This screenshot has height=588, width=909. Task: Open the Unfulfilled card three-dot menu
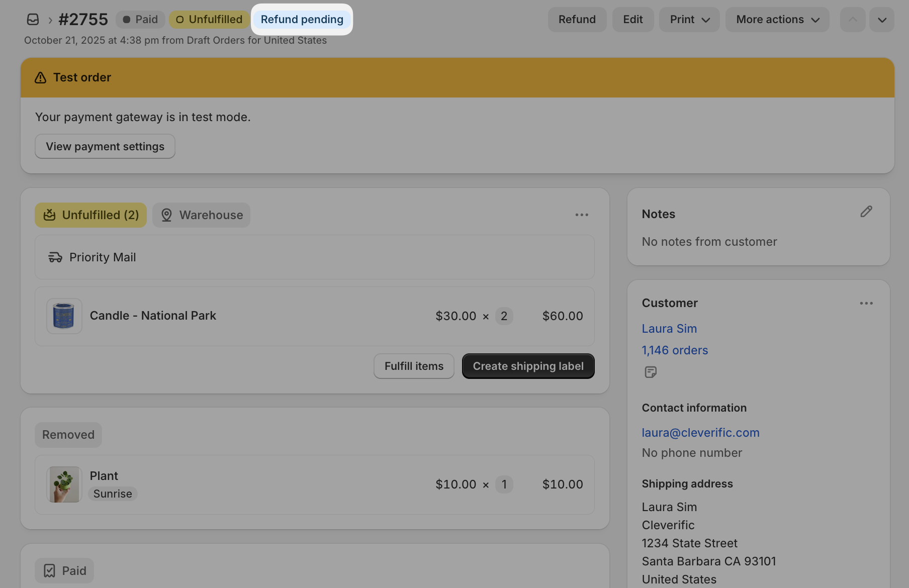tap(582, 215)
